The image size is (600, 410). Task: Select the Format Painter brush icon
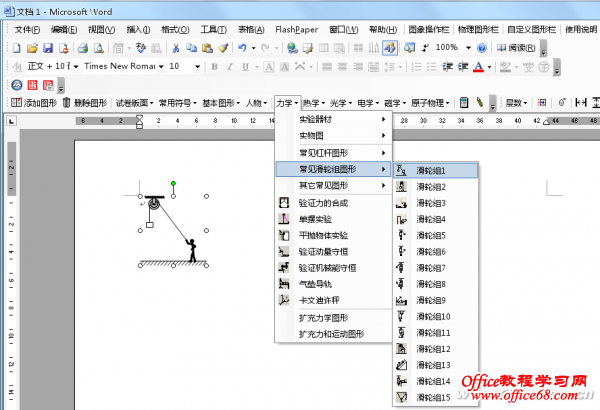223,48
